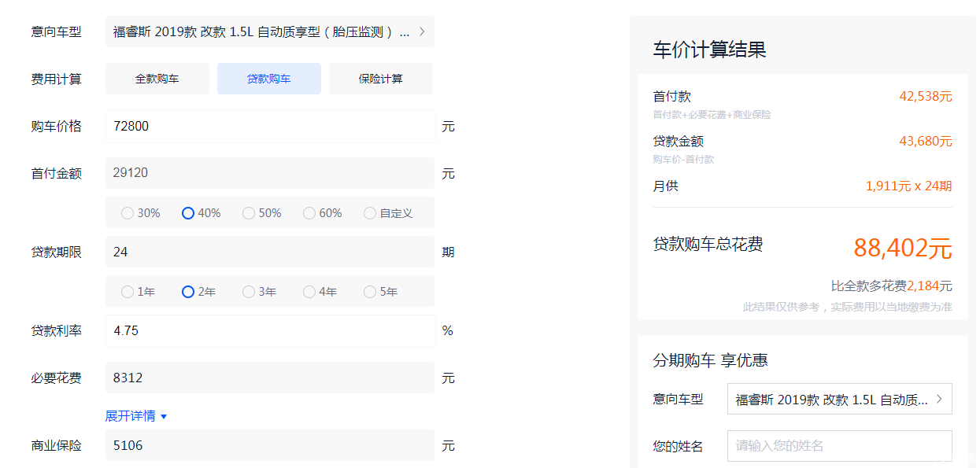
Task: Select the 贷款购车 tab
Action: 269,79
